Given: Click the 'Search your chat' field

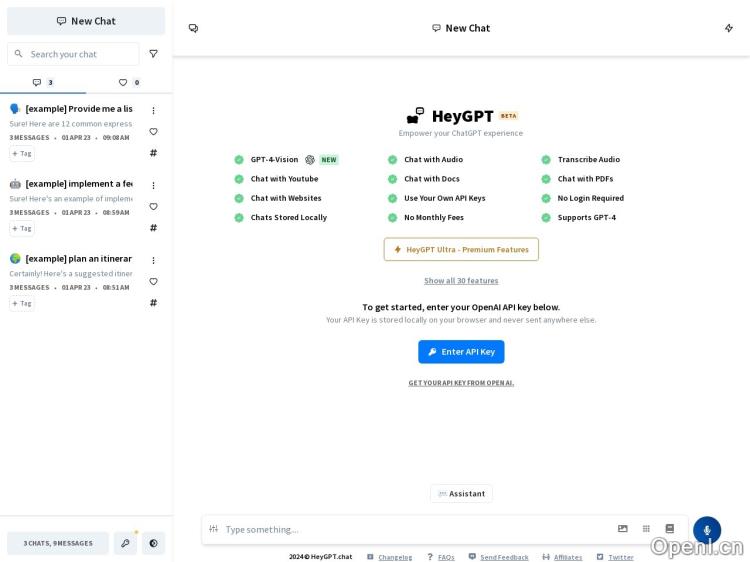Looking at the screenshot, I should (x=80, y=54).
